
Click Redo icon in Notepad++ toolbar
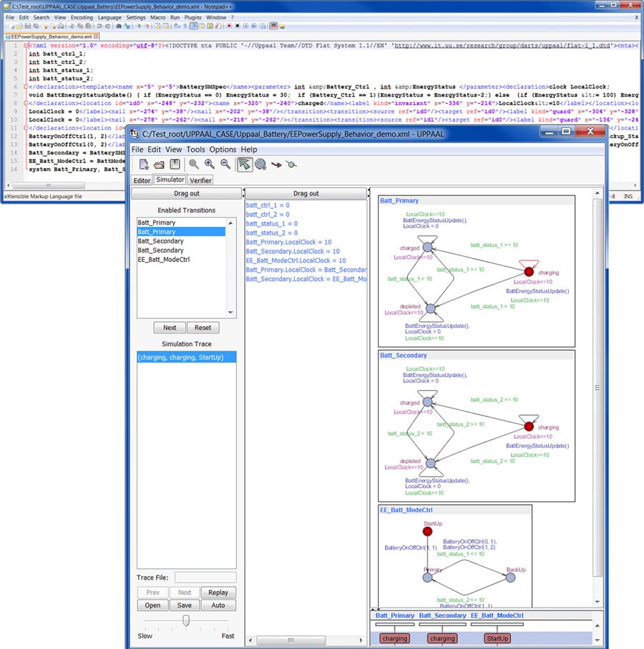pyautogui.click(x=107, y=26)
